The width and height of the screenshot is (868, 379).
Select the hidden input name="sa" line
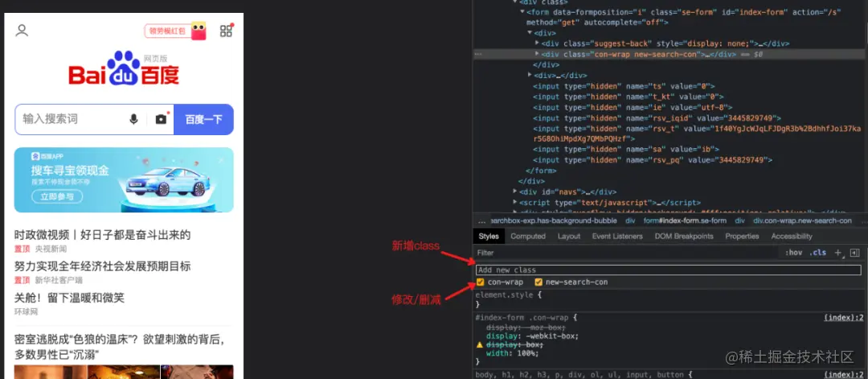(x=626, y=149)
